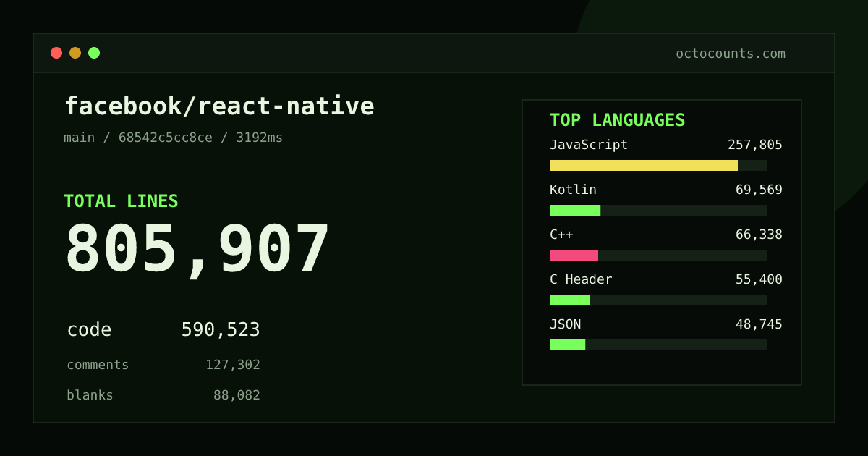Click the 'main / 68542c5cc8ce / 3192ms' line
Image resolution: width=868 pixels, height=456 pixels.
[173, 138]
